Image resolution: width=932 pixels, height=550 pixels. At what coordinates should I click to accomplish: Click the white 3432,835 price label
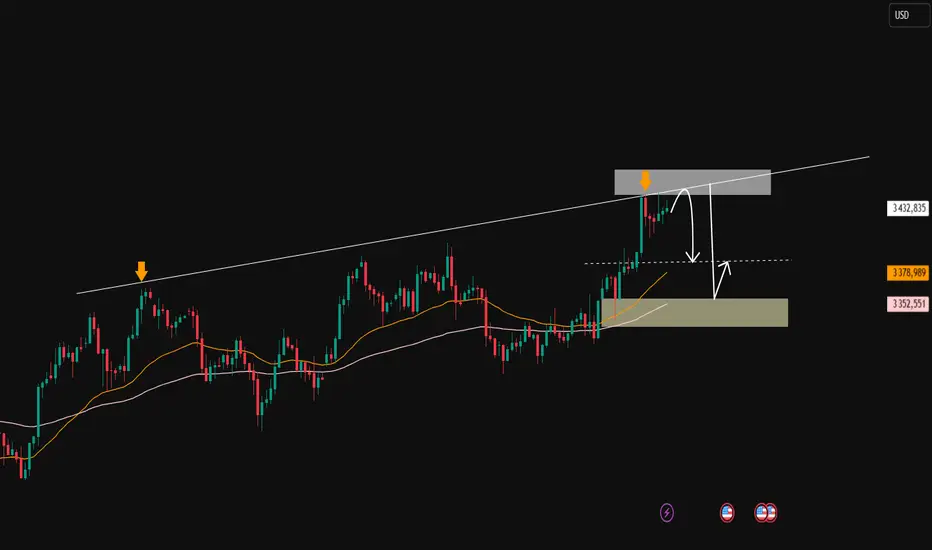point(908,208)
